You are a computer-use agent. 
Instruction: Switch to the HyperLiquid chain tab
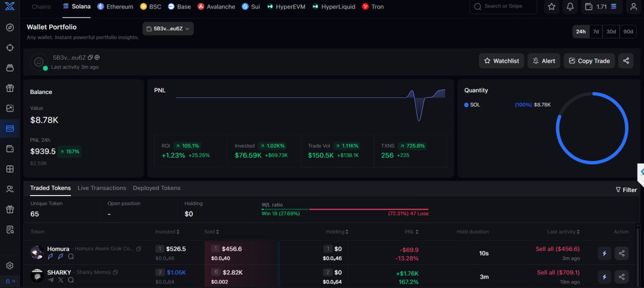click(333, 7)
